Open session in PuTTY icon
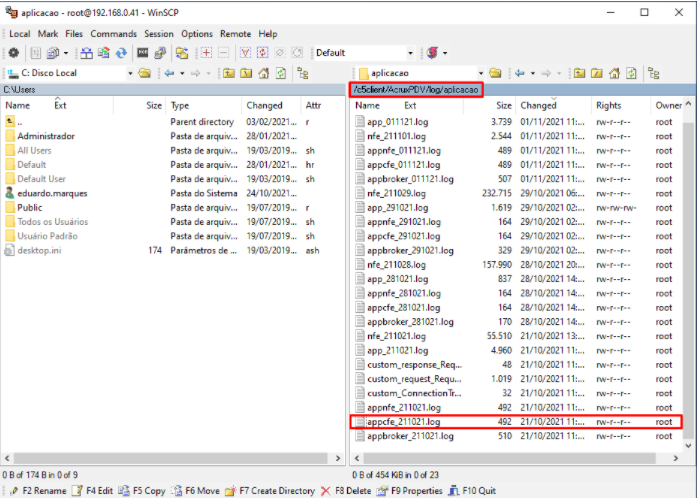This screenshot has width=699, height=498. (160, 53)
